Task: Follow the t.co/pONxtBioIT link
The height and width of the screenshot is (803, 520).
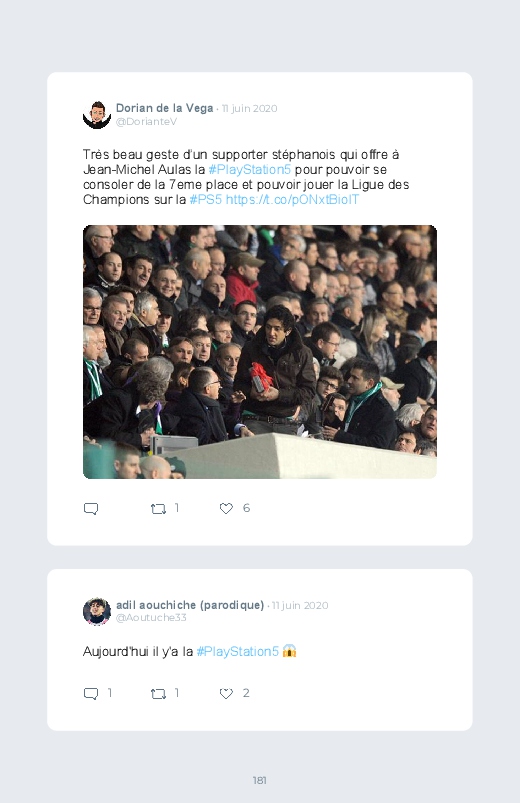Action: (x=293, y=199)
